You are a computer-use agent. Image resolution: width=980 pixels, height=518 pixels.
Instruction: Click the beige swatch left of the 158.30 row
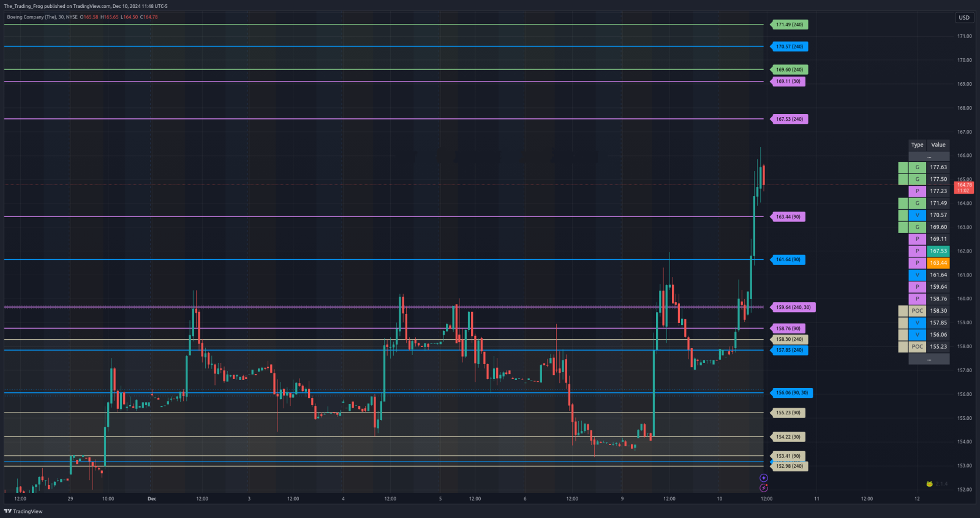point(903,311)
